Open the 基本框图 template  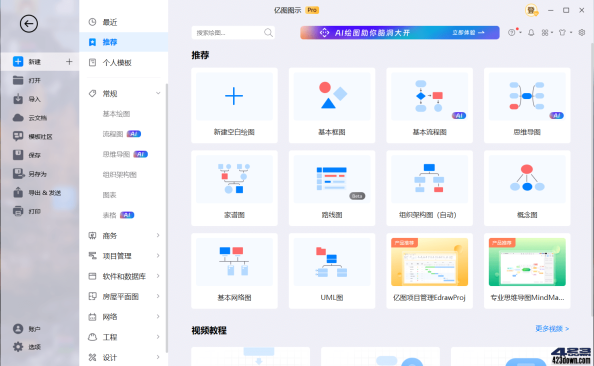pos(332,105)
